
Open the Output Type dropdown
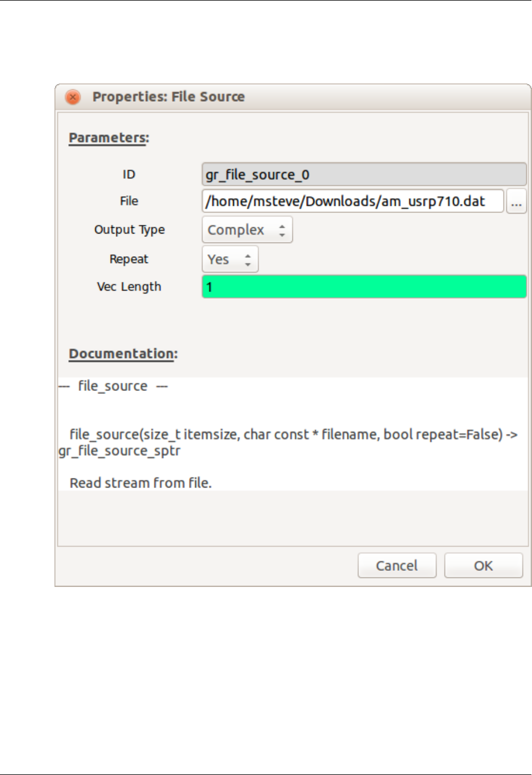pos(247,230)
